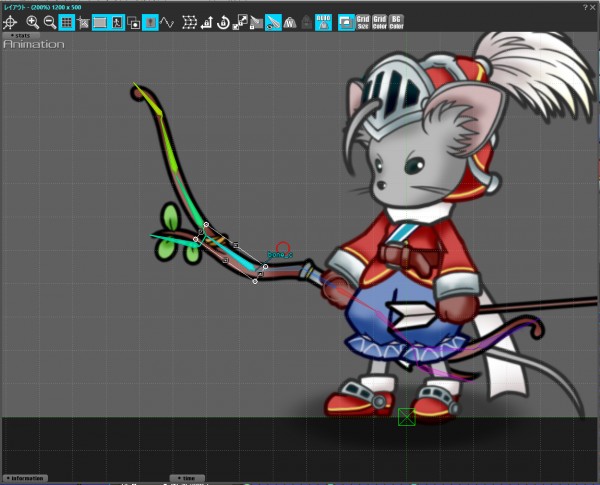Screen dimensions: 600x485
Task: Click the grid snap icon
Action: (x=83, y=23)
